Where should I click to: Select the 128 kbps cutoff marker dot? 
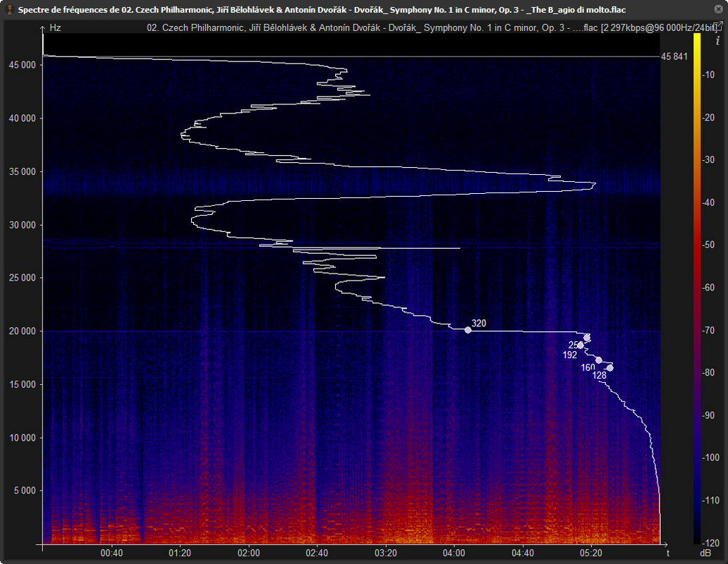[610, 368]
